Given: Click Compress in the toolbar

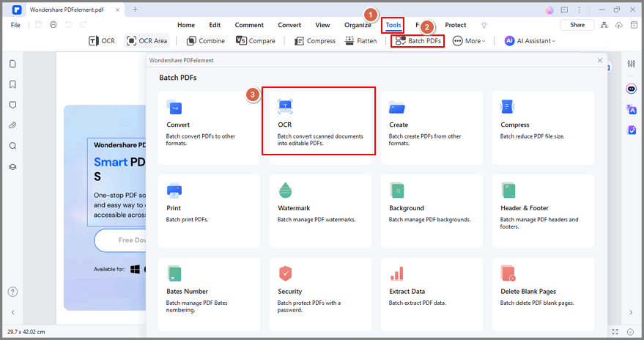Looking at the screenshot, I should [x=315, y=40].
